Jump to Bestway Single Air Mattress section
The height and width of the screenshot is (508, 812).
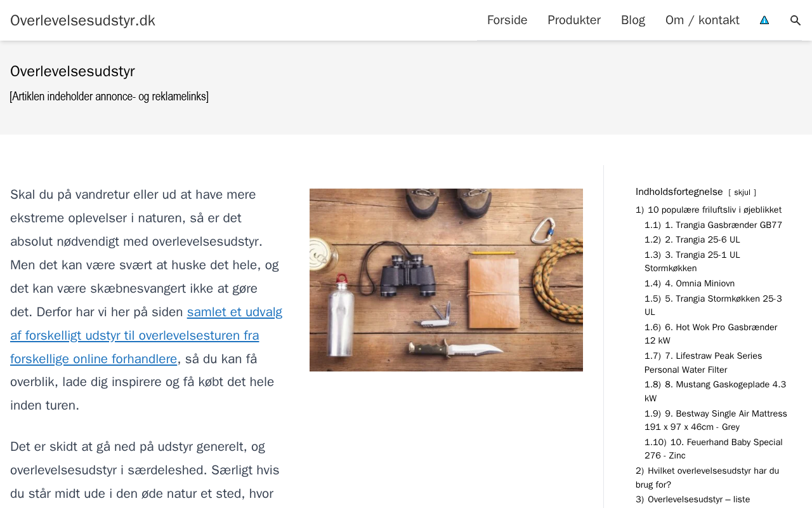pos(726,414)
